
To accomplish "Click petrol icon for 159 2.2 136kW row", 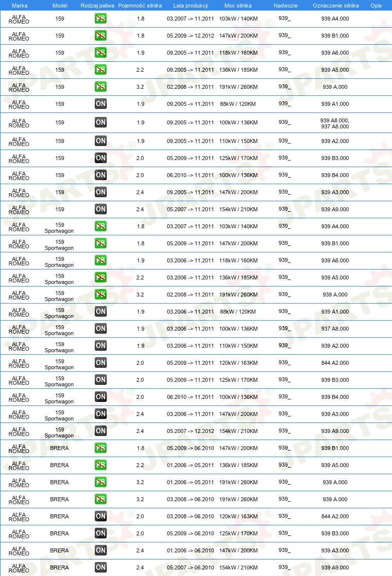I will click(101, 70).
